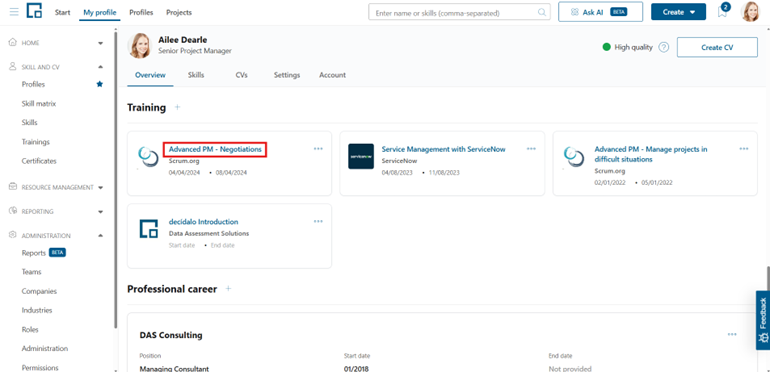This screenshot has height=372, width=770.
Task: Open Advanced PM - Negotiations training link
Action: click(x=215, y=149)
